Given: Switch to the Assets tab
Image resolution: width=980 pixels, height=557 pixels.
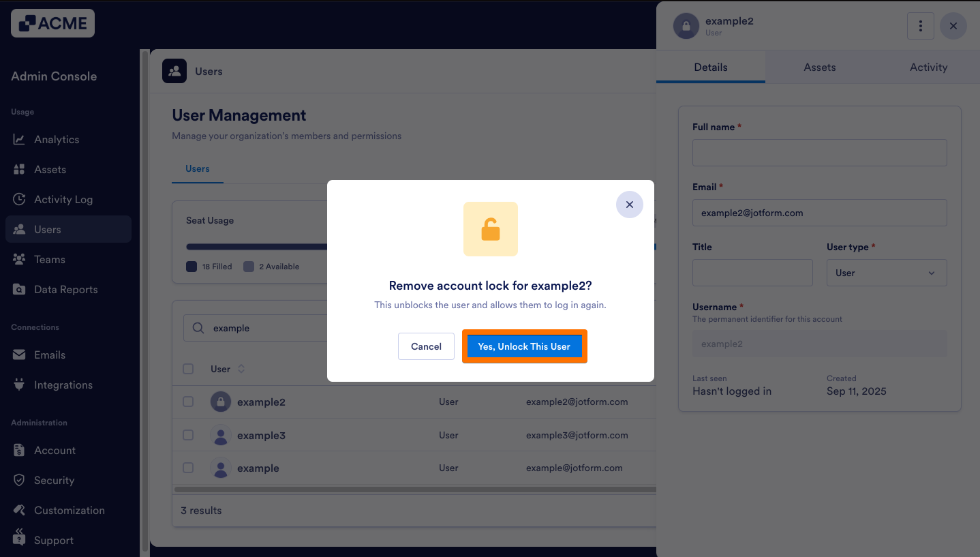Looking at the screenshot, I should (x=819, y=67).
